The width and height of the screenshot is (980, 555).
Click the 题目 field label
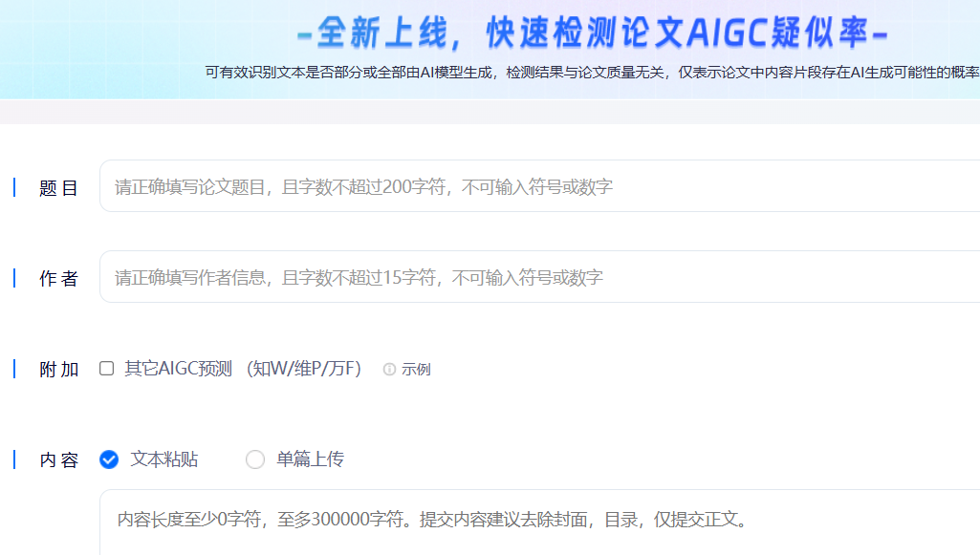tap(58, 188)
